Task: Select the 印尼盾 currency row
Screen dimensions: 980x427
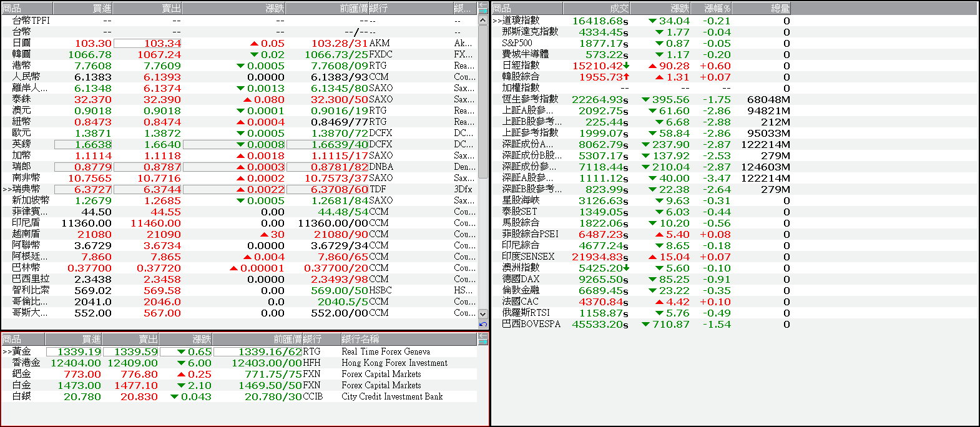Action: click(x=239, y=223)
